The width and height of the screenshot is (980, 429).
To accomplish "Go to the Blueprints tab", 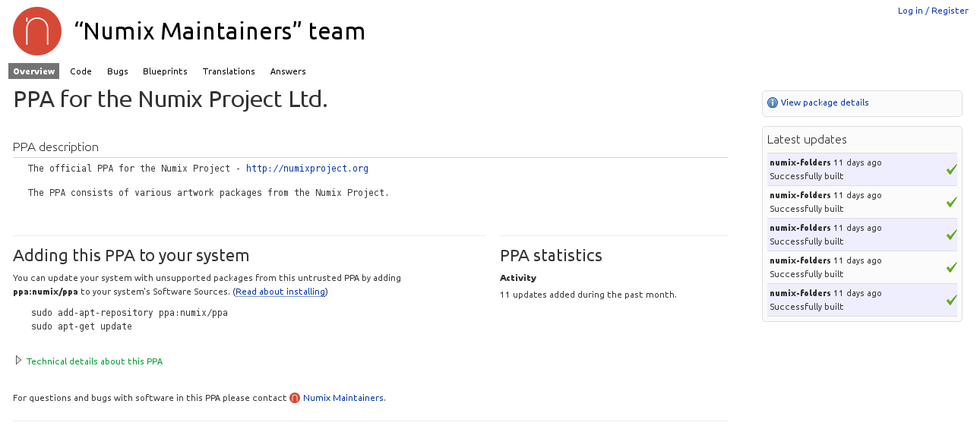I will click(165, 71).
